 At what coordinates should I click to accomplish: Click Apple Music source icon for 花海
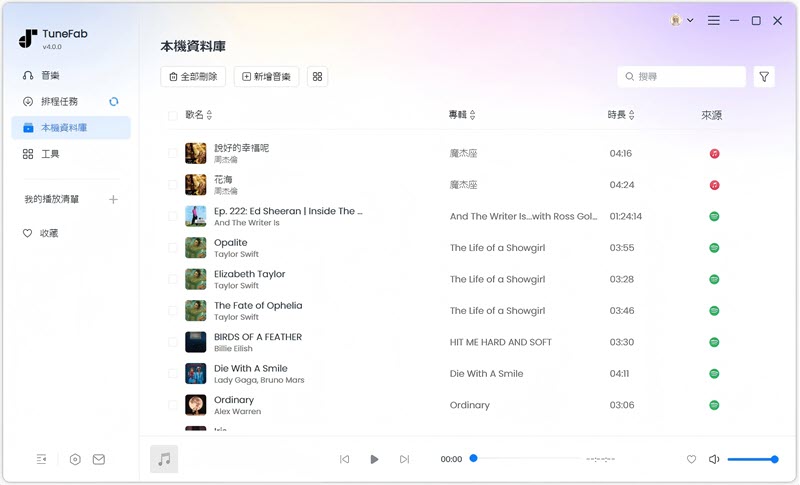(x=714, y=185)
